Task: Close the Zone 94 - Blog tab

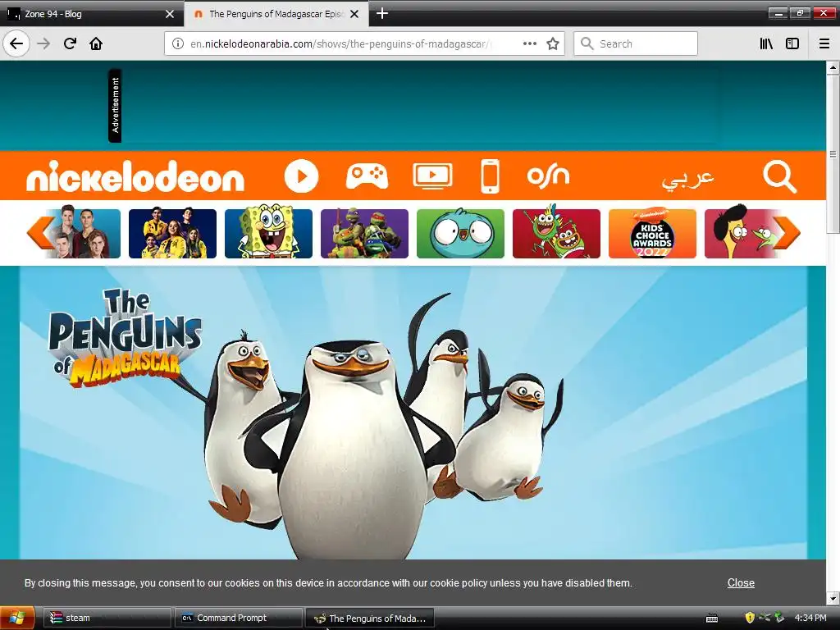Action: click(x=170, y=14)
